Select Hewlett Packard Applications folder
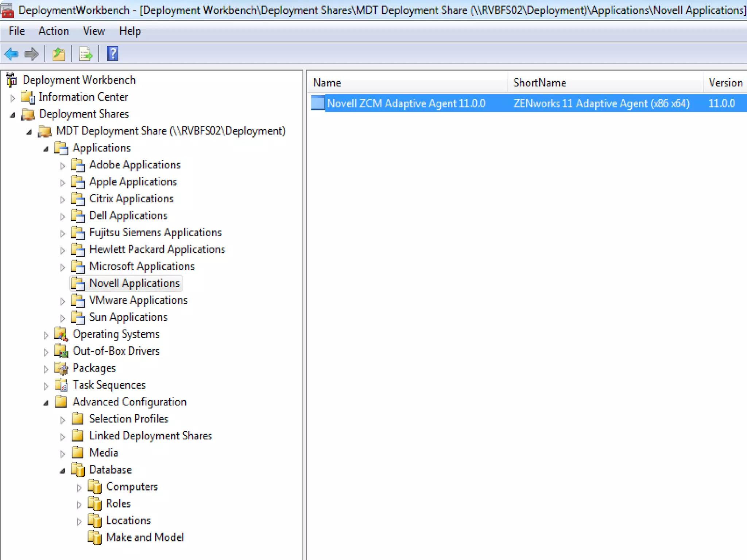Viewport: 747px width, 560px height. [157, 250]
